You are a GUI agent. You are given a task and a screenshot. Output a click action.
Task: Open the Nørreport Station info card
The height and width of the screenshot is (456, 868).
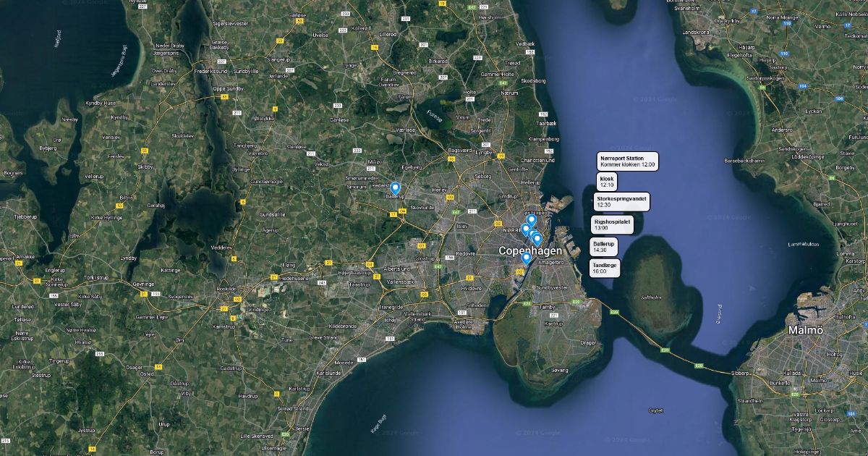[x=628, y=161]
